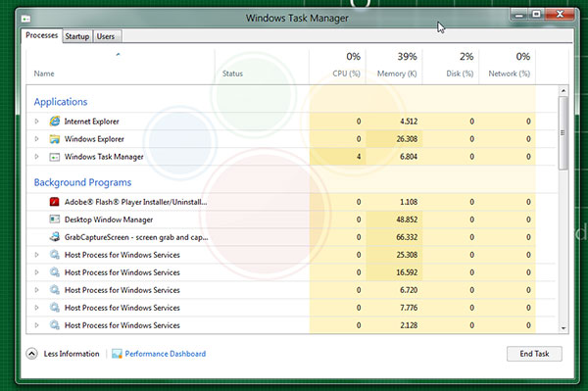Expand Host Process row with 25.308 memory
The image size is (588, 391).
click(x=37, y=255)
